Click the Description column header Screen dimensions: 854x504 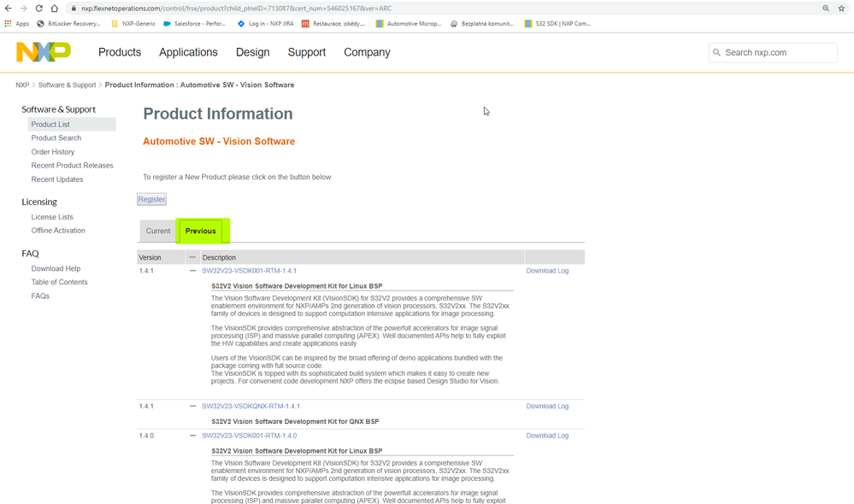pyautogui.click(x=219, y=257)
